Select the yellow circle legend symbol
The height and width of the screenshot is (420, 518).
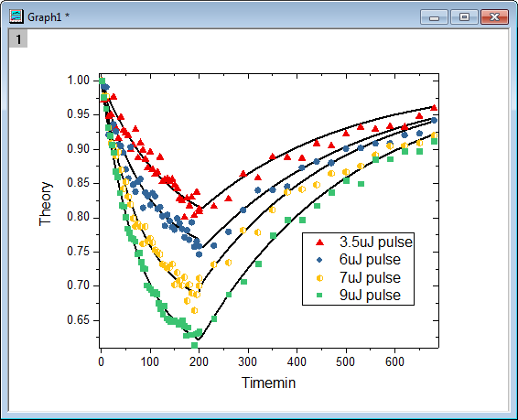[319, 278]
